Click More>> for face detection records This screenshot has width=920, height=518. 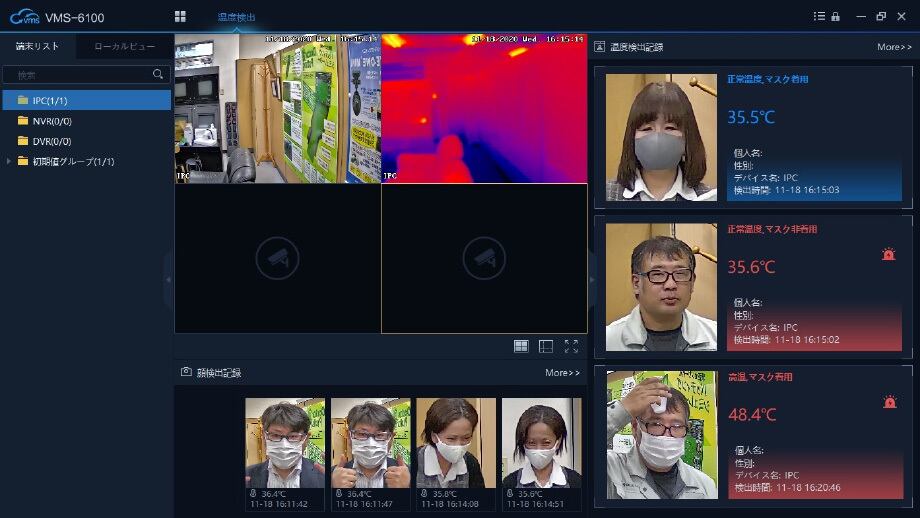[x=562, y=373]
